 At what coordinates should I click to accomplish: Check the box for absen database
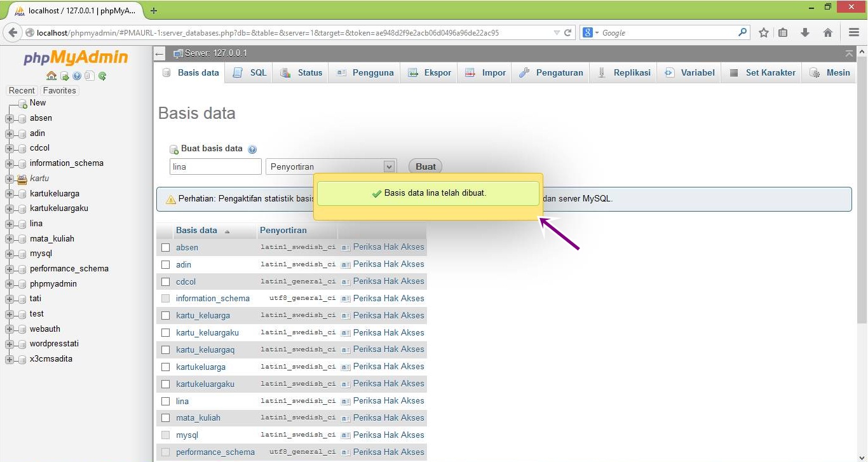(165, 248)
